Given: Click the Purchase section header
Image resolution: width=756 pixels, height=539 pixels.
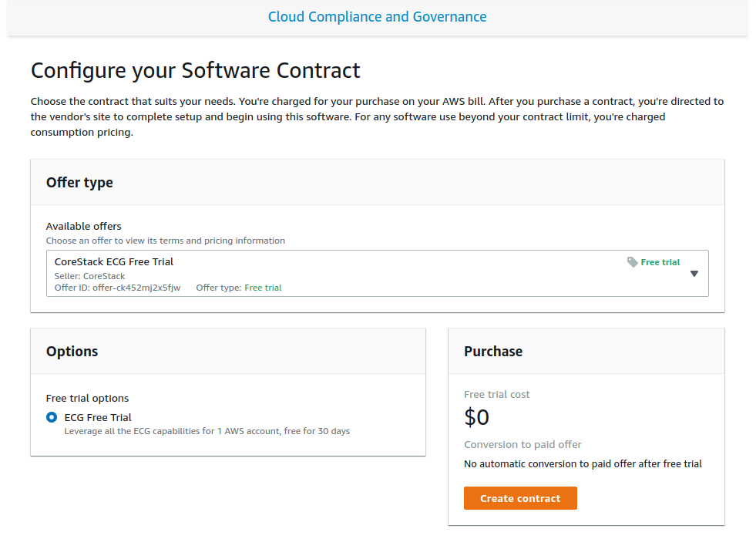Looking at the screenshot, I should 492,352.
